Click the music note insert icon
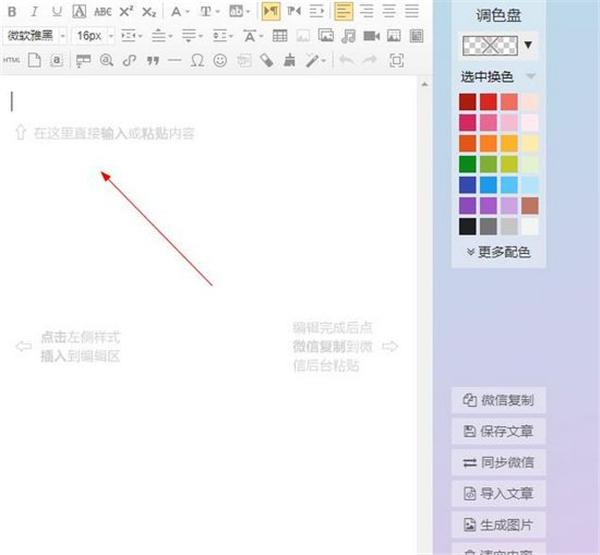Image resolution: width=600 pixels, height=555 pixels. coord(348,36)
